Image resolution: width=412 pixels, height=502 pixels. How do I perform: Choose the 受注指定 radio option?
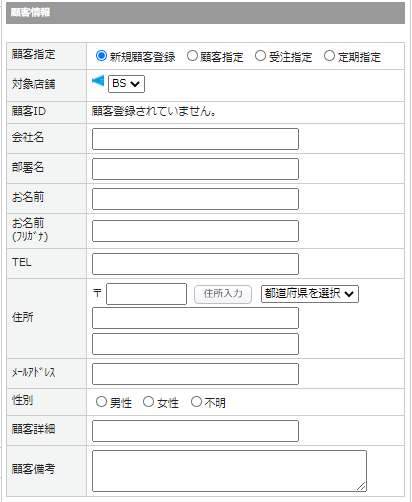coord(260,56)
